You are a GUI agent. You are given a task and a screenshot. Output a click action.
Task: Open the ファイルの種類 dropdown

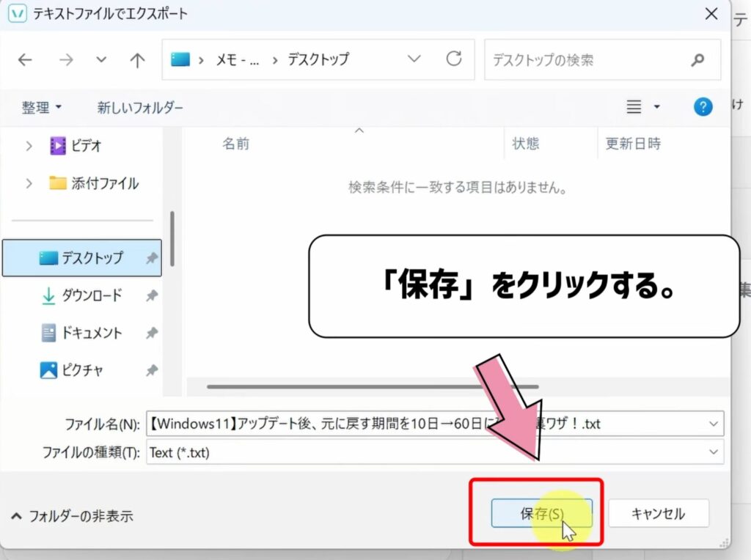pyautogui.click(x=714, y=452)
